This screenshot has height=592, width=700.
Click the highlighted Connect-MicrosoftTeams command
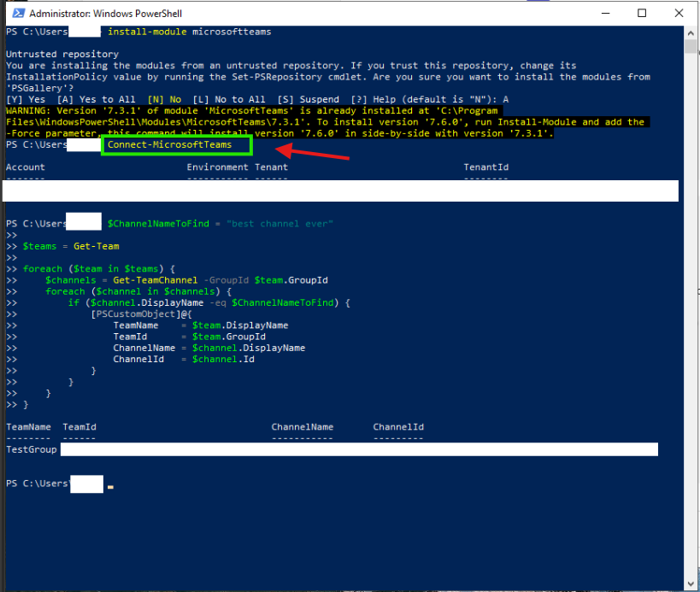point(169,144)
